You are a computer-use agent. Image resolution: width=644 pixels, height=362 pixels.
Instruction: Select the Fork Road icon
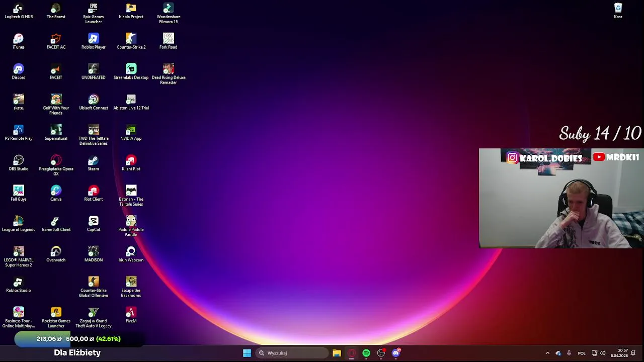pos(169,42)
